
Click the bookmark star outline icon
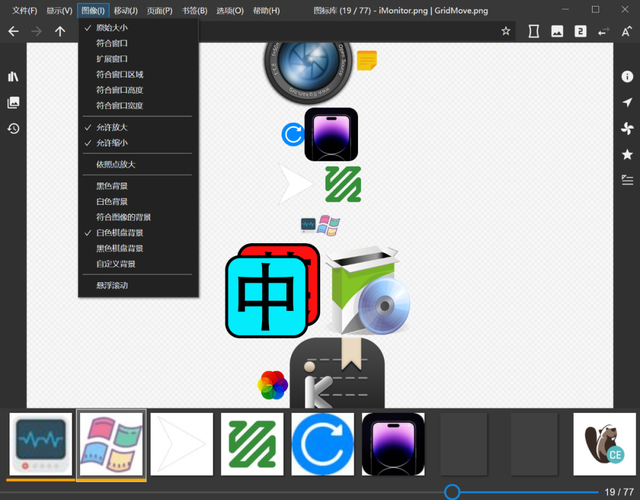pyautogui.click(x=506, y=31)
